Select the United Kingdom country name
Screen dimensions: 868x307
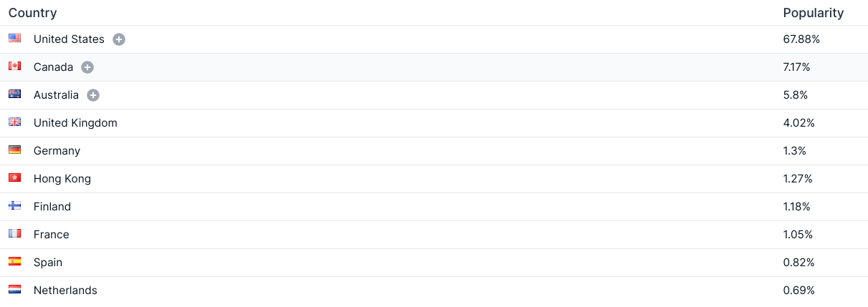coord(75,123)
